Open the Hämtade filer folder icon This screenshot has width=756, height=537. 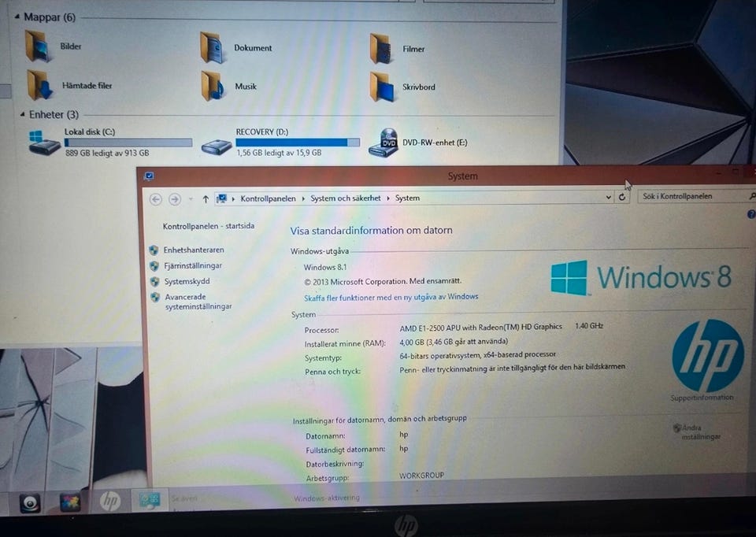click(x=39, y=85)
